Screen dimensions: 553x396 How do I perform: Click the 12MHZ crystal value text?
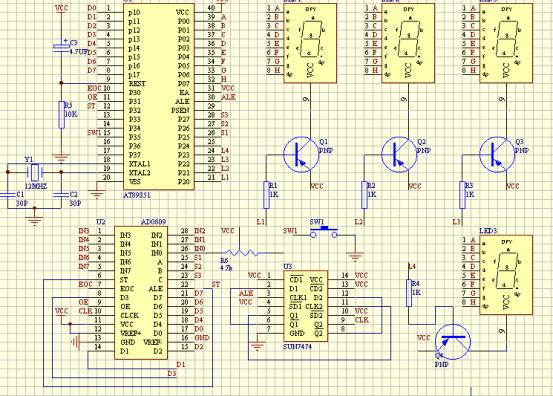(36, 186)
